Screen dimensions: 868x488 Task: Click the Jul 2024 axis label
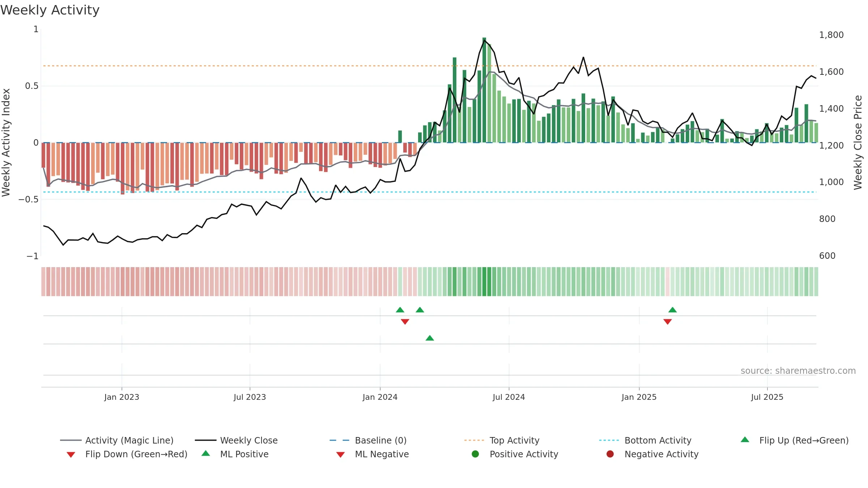click(509, 397)
